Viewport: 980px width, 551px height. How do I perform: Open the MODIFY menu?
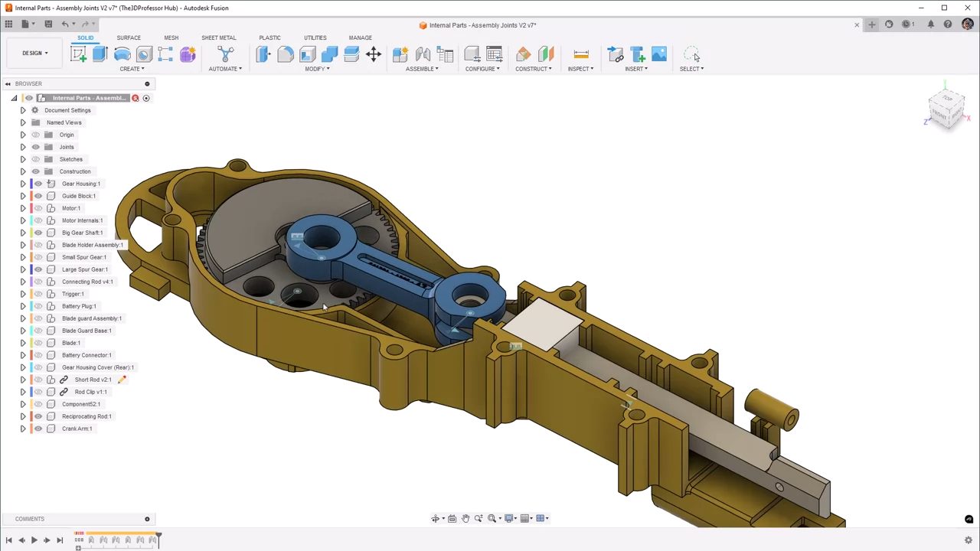pyautogui.click(x=317, y=69)
